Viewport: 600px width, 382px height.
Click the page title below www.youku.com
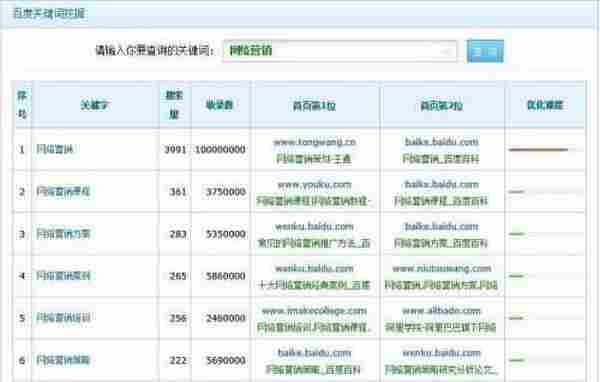tap(314, 201)
